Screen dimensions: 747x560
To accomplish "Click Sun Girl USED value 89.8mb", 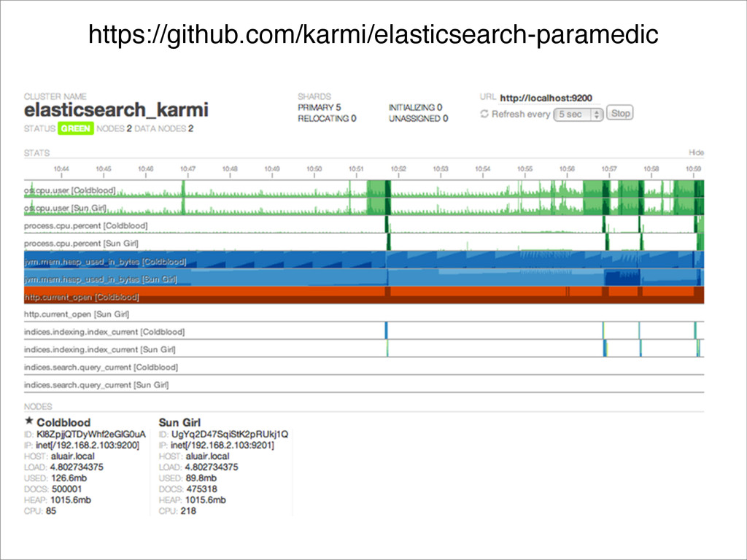I will (x=201, y=478).
